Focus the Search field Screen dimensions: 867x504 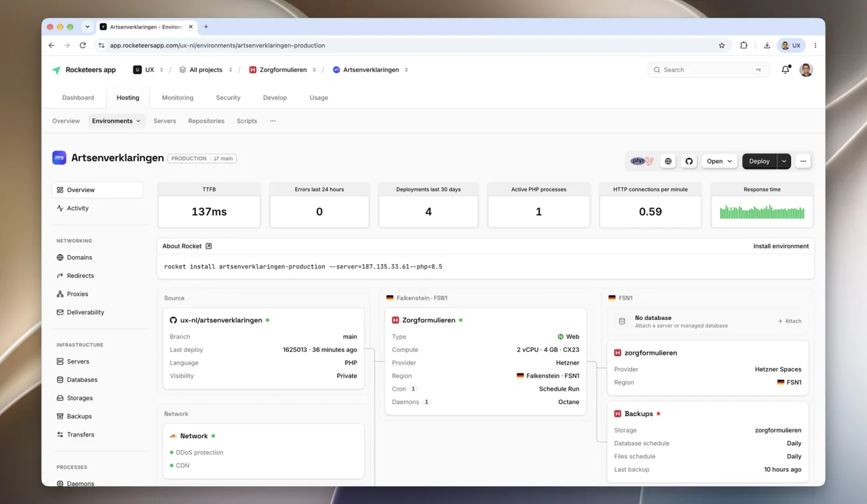coord(708,69)
